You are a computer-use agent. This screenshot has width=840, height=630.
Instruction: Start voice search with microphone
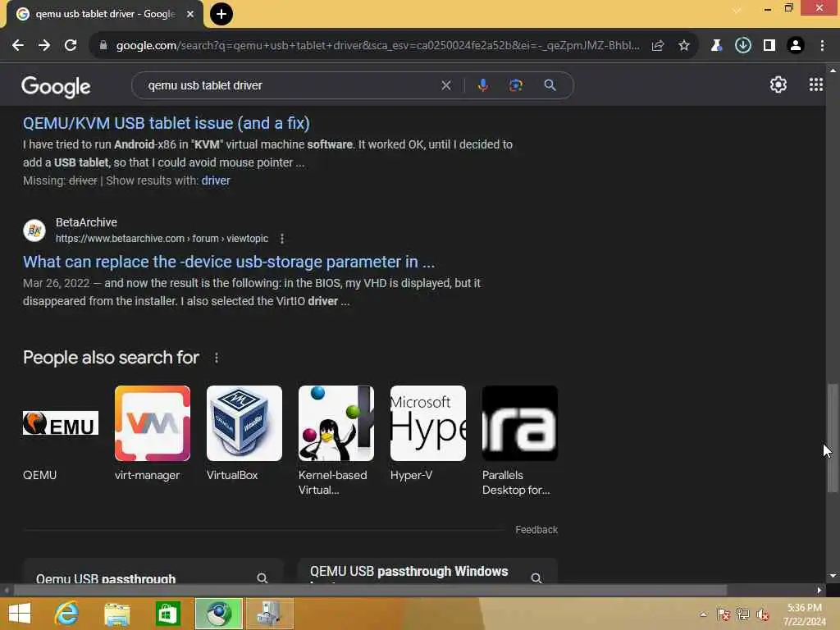coord(482,85)
